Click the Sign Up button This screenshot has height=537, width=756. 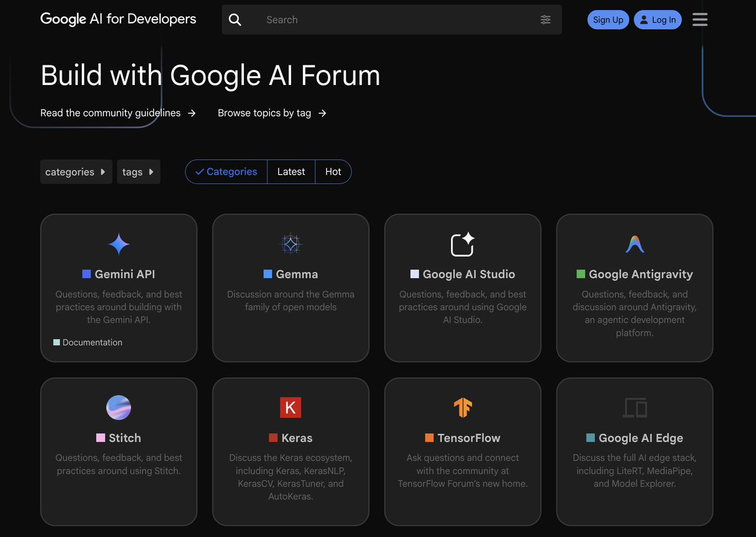[x=608, y=20]
